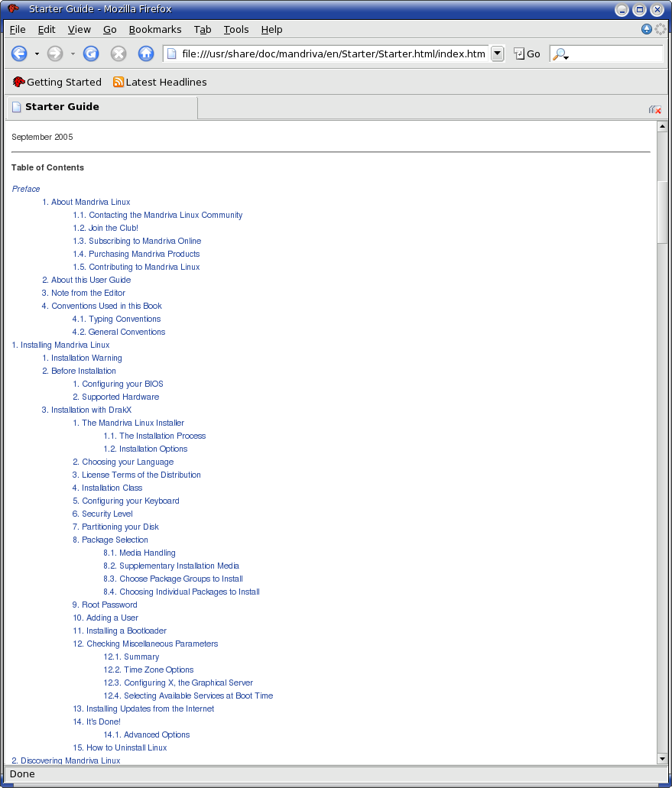
Task: Click the scrollbar up arrow
Action: [662, 127]
